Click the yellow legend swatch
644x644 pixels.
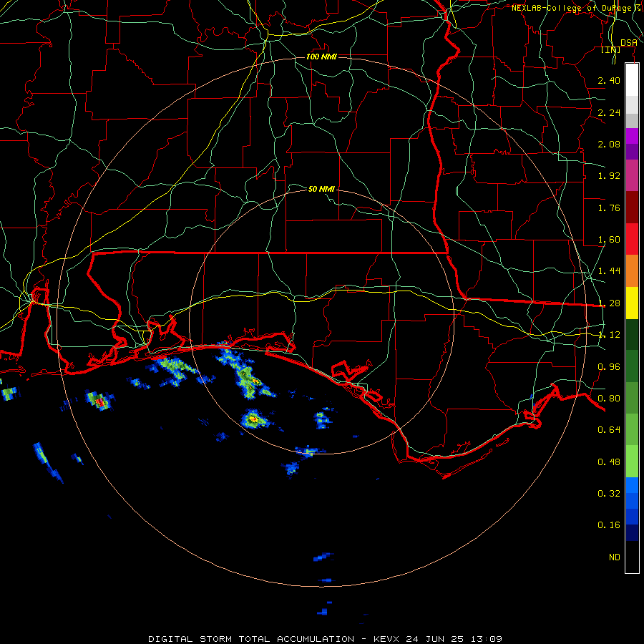[632, 303]
